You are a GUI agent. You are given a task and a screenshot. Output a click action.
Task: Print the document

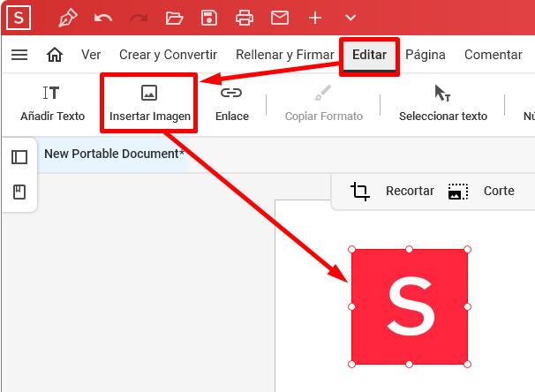click(x=245, y=18)
